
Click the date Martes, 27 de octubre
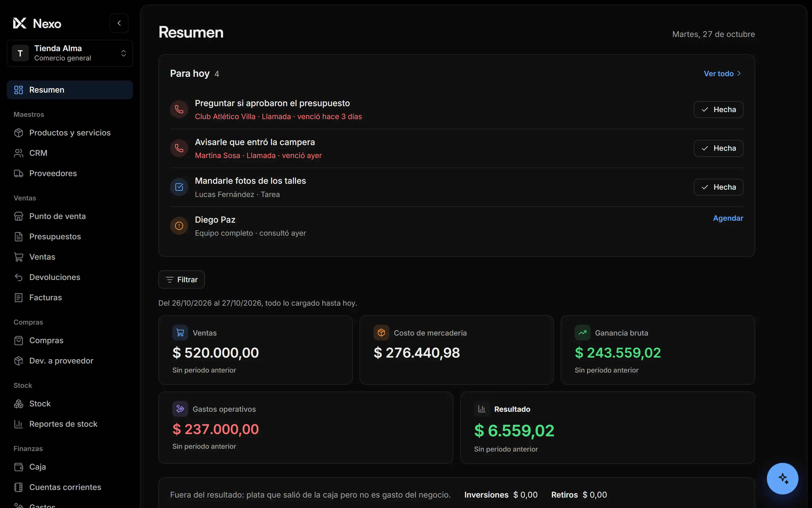(x=714, y=34)
